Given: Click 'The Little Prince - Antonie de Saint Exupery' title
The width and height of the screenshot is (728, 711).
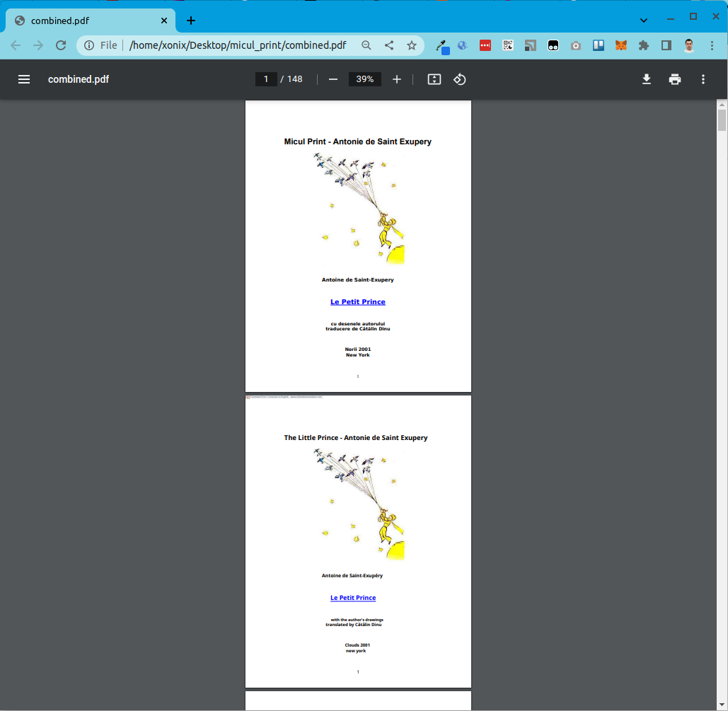Looking at the screenshot, I should click(x=356, y=437).
